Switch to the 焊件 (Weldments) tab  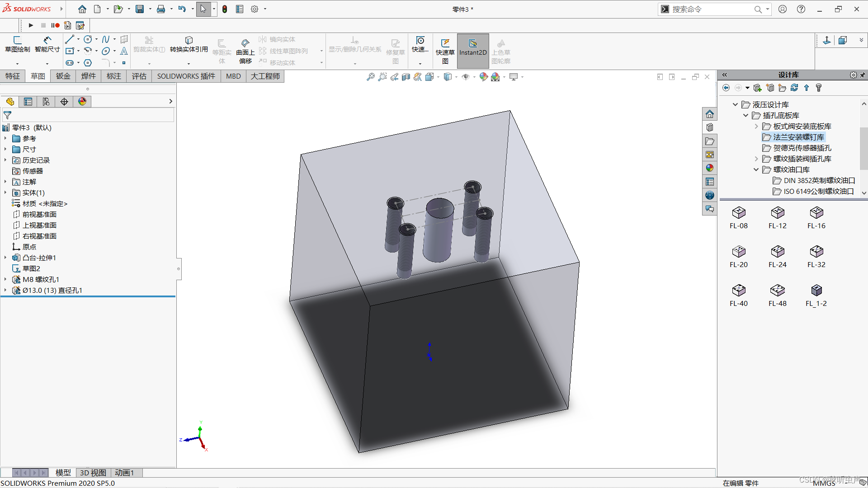click(x=89, y=76)
